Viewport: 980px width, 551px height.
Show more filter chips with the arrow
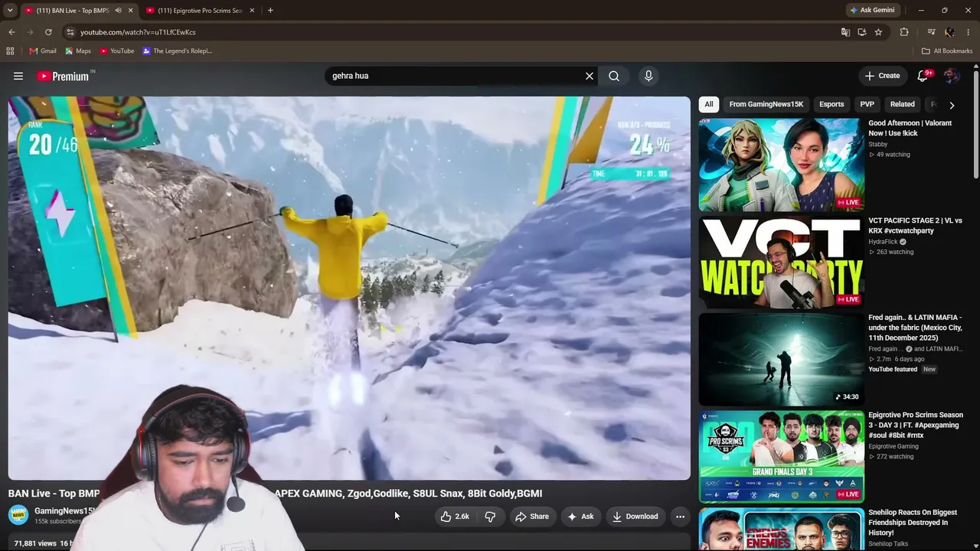tap(952, 105)
